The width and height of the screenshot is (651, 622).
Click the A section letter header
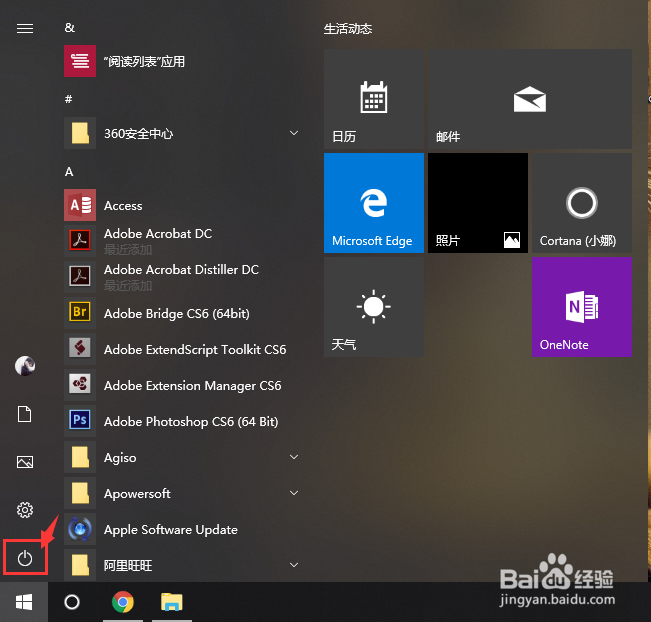point(69,171)
